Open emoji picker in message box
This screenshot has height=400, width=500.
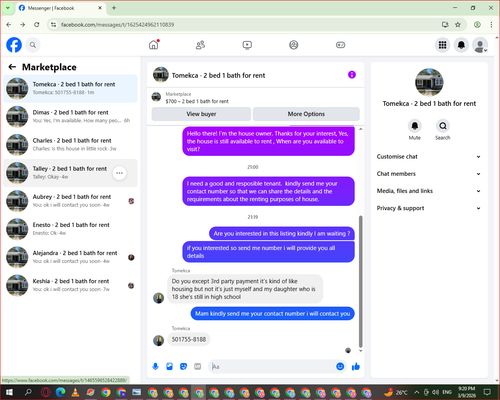[340, 367]
